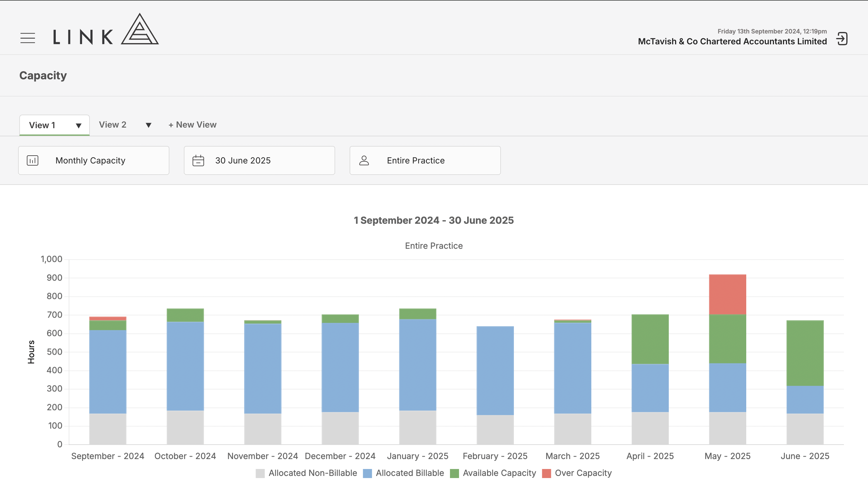
Task: Open the Monthly Capacity selector
Action: 94,160
